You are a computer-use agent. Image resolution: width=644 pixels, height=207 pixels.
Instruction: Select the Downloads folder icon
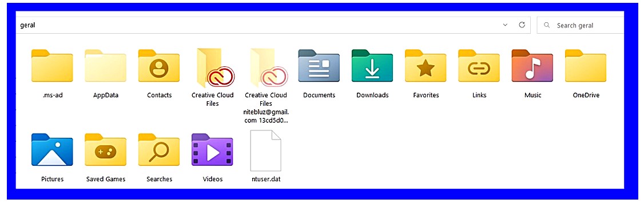pos(372,66)
